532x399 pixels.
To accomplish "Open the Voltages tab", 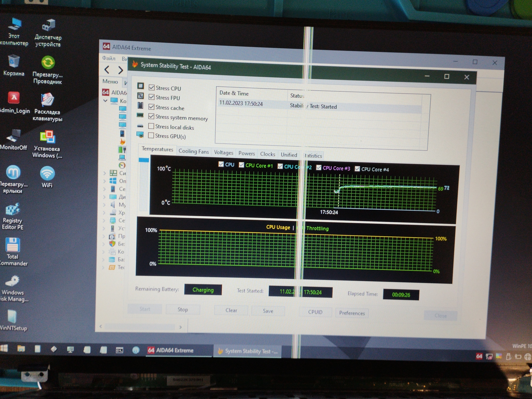I will pyautogui.click(x=224, y=152).
